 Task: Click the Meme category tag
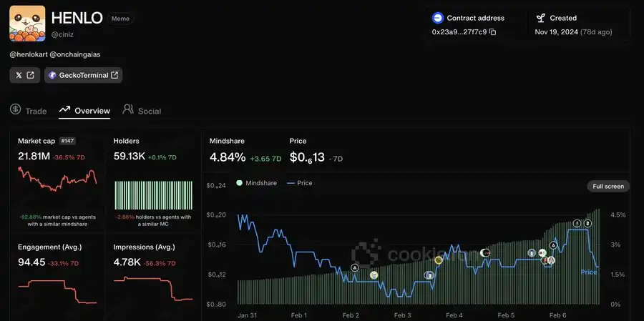120,19
